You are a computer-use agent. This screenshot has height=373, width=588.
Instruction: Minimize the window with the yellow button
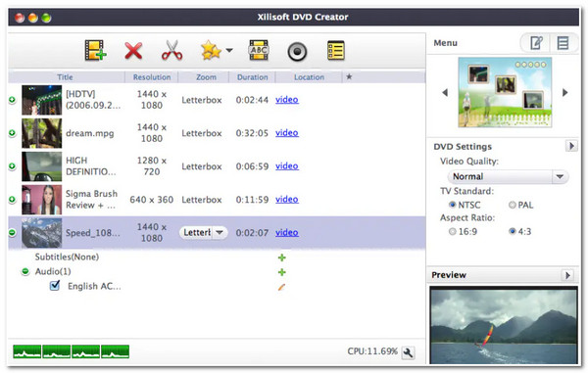point(33,18)
